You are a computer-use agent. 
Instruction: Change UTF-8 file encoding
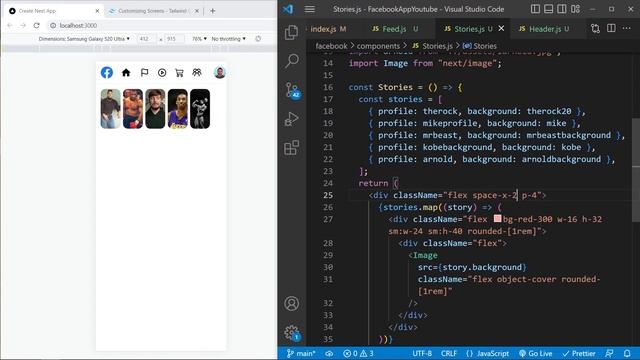pos(422,353)
